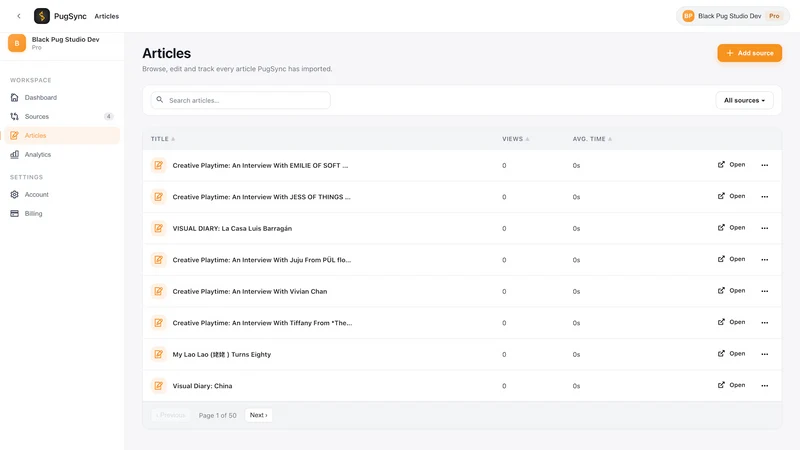800x450 pixels.
Task: Click article icon for My Lao Lao row
Action: pos(159,354)
